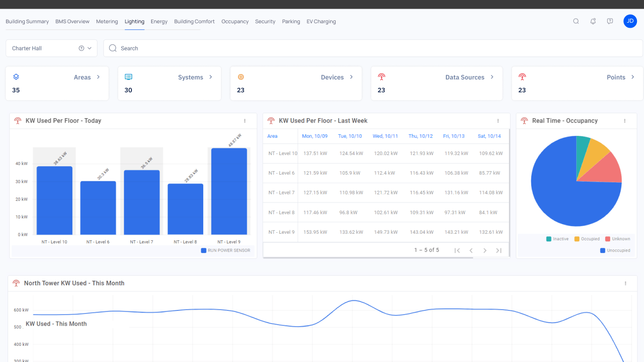
Task: Open the notifications bell icon
Action: coord(593,21)
